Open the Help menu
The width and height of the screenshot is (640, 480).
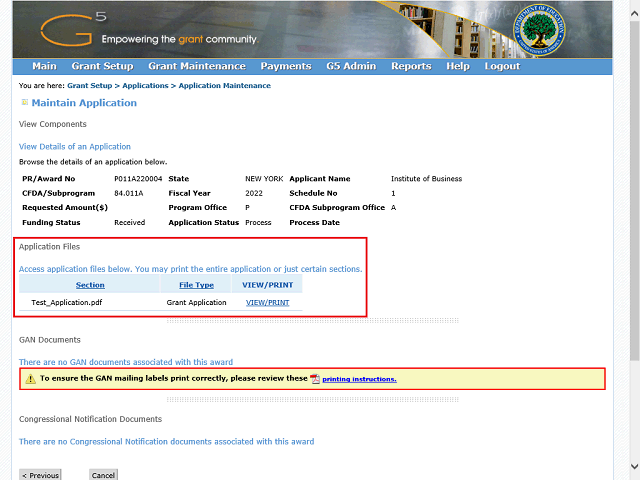coord(458,66)
